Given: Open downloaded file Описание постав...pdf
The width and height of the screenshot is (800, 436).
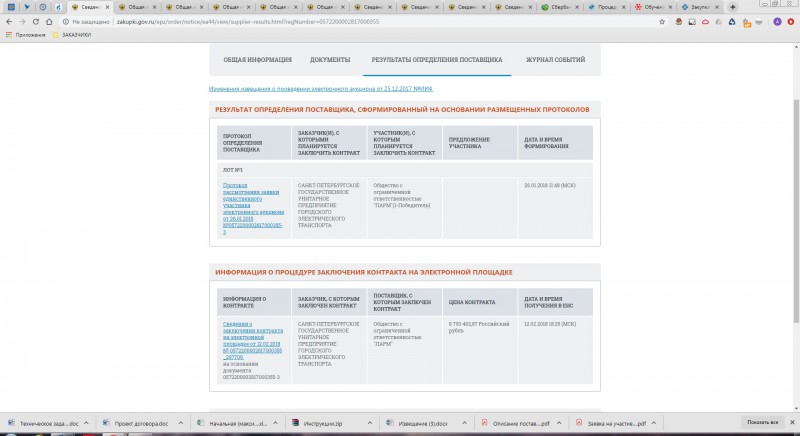Looking at the screenshot, I should pos(515,423).
